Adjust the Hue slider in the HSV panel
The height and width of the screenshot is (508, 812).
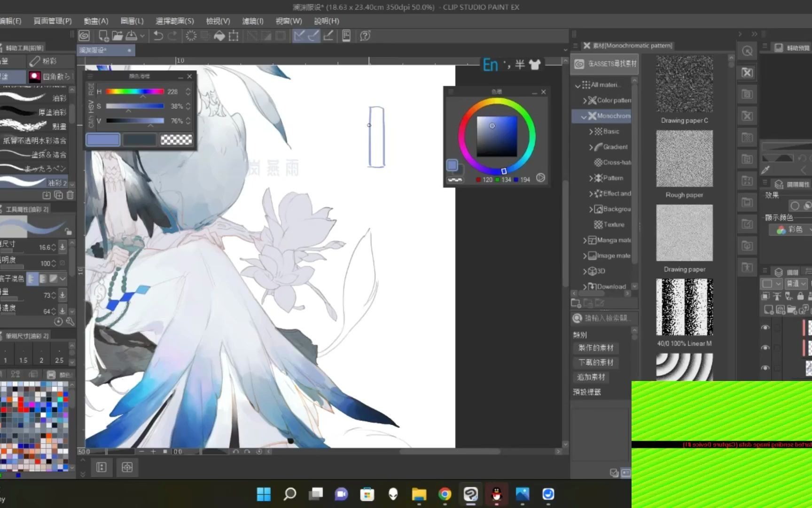click(x=135, y=92)
